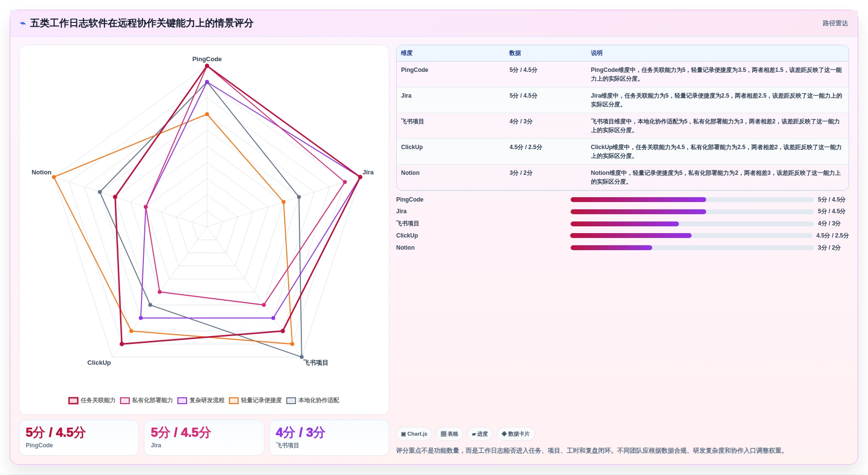Click the ClickUp progress bar
Image resolution: width=868 pixels, height=475 pixels.
pos(691,236)
